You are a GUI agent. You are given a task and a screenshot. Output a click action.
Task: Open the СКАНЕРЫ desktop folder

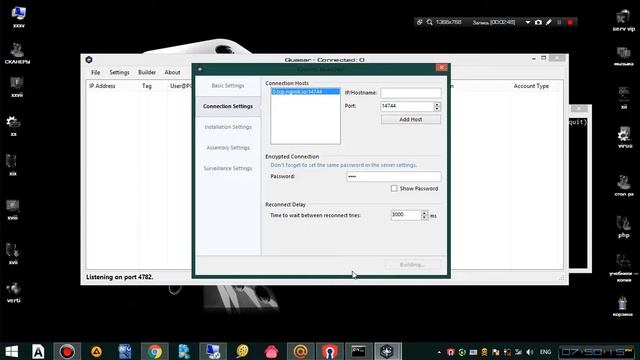[17, 53]
